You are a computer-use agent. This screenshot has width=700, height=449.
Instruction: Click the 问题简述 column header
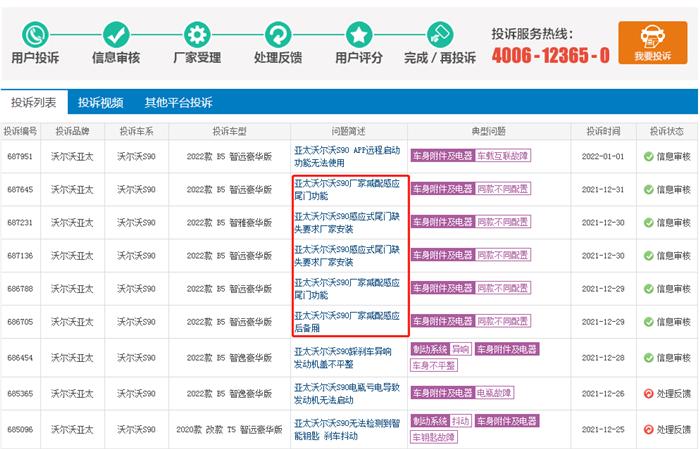point(348,131)
